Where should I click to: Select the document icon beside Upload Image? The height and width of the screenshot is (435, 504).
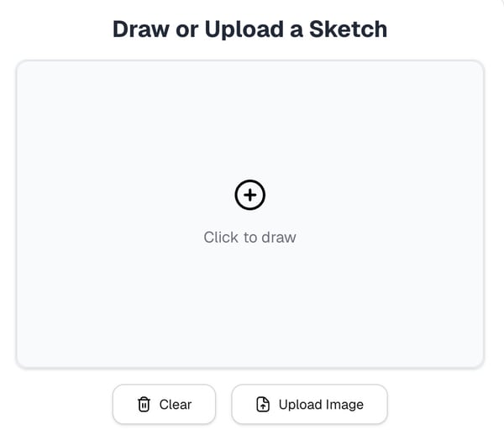click(263, 405)
